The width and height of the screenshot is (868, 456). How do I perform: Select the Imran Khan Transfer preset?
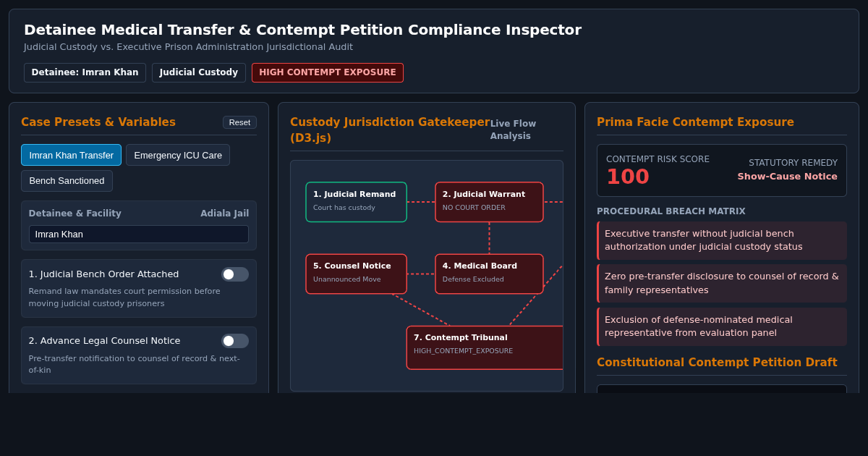coord(71,155)
